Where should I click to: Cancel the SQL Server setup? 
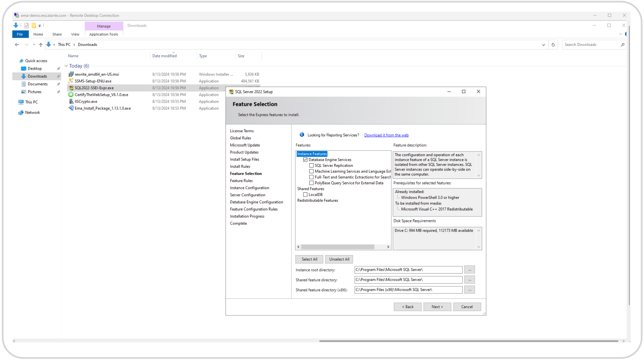coord(467,307)
